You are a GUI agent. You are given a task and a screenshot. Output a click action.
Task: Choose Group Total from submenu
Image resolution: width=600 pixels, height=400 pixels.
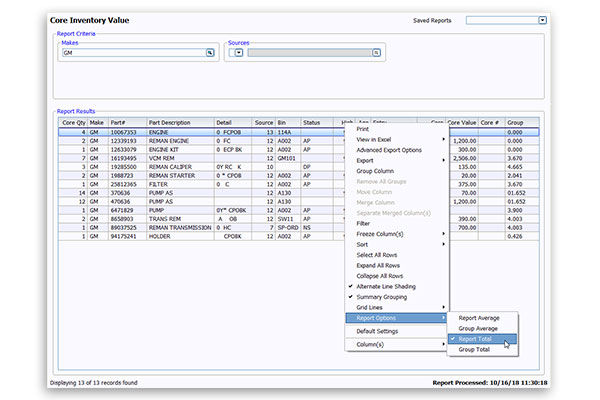pos(474,350)
